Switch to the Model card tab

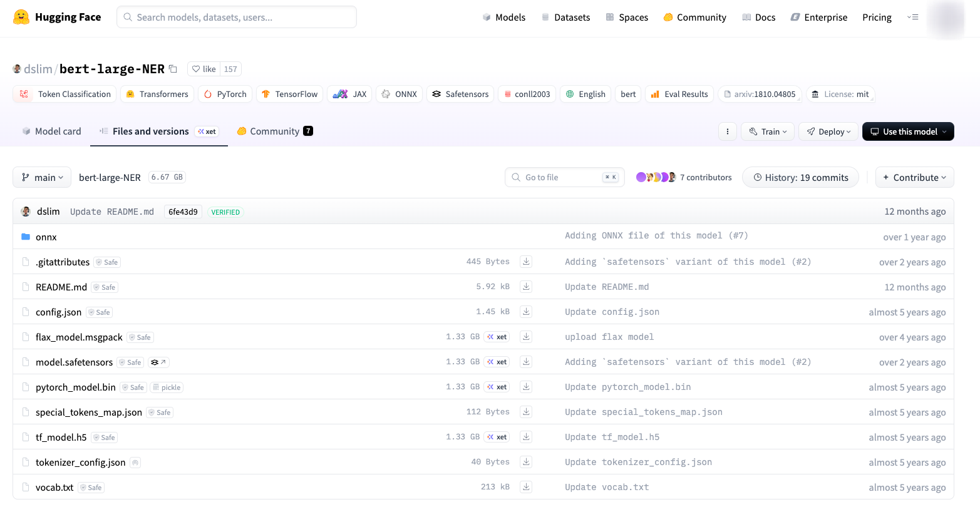(x=51, y=131)
